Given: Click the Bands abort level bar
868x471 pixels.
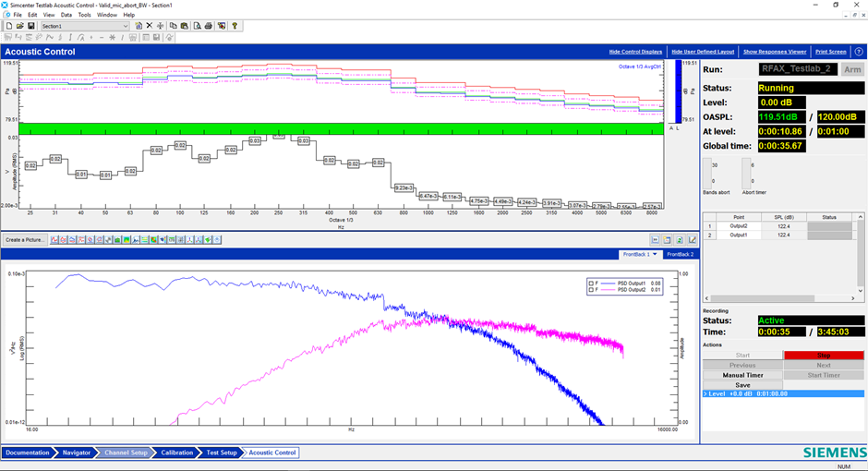Looking at the screenshot, I should [x=707, y=174].
